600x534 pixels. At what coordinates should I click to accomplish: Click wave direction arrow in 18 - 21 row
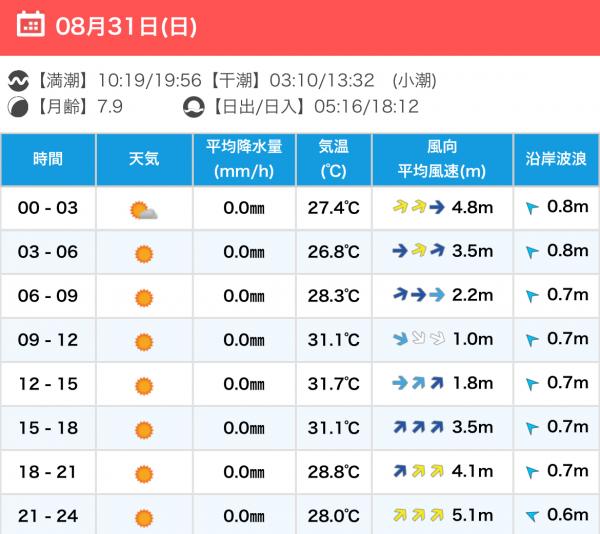tap(532, 472)
